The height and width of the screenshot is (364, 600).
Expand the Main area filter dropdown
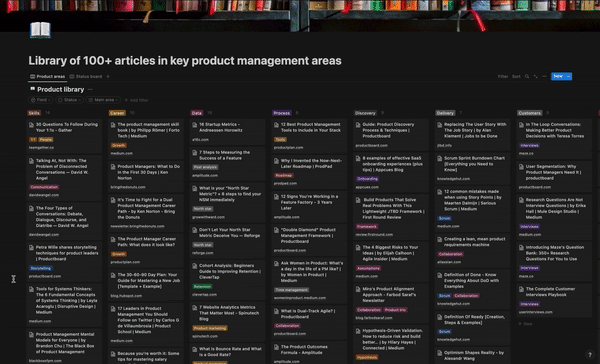[103, 100]
